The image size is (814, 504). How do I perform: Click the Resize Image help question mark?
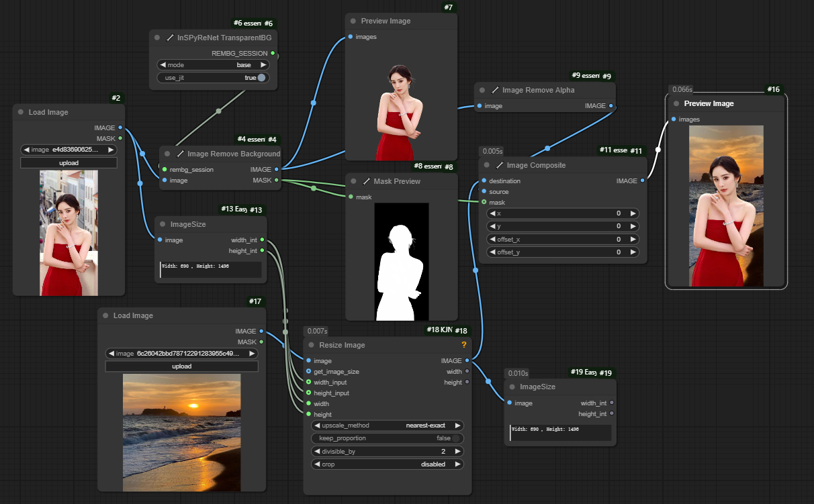click(463, 345)
